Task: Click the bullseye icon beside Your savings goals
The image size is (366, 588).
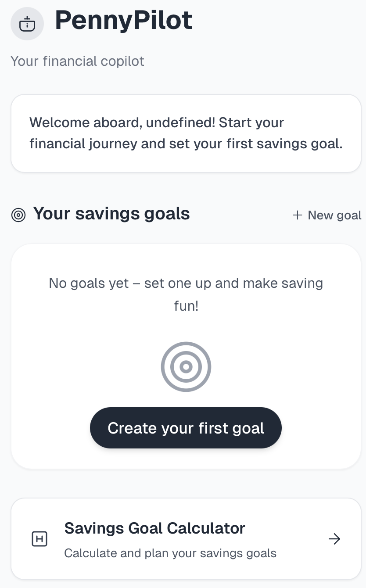Action: tap(18, 215)
